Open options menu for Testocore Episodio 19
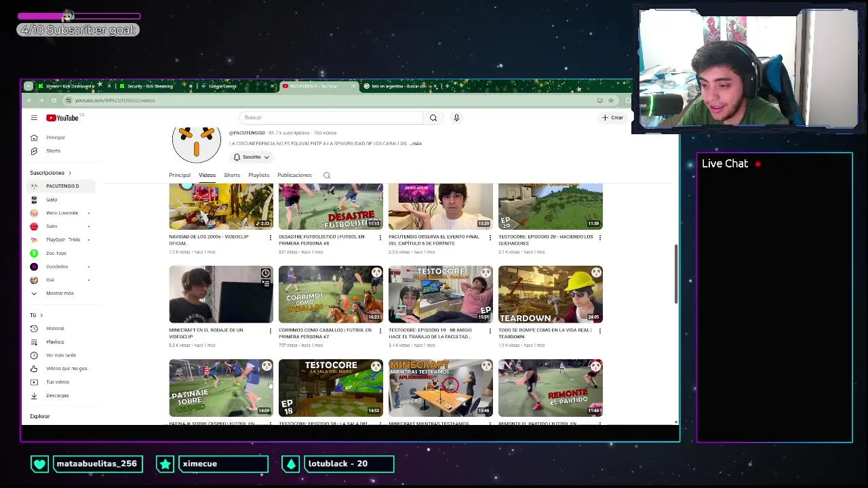Viewport: 868px width, 488px height. [490, 331]
